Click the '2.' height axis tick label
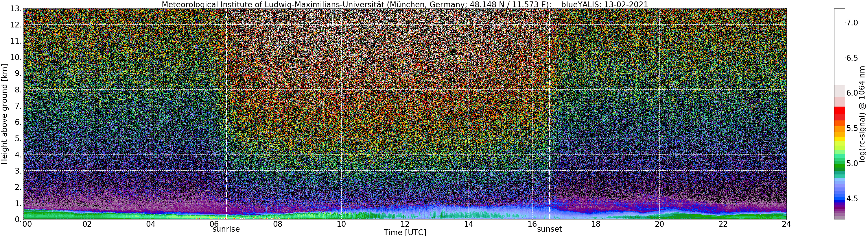868x238 pixels. [18, 187]
